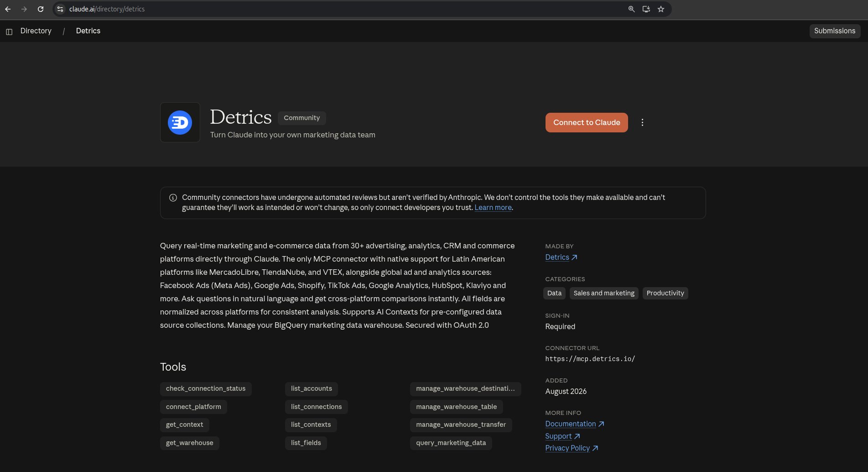Click the query_marketing_data tool chip
Viewport: 868px width, 472px height.
[x=451, y=443]
